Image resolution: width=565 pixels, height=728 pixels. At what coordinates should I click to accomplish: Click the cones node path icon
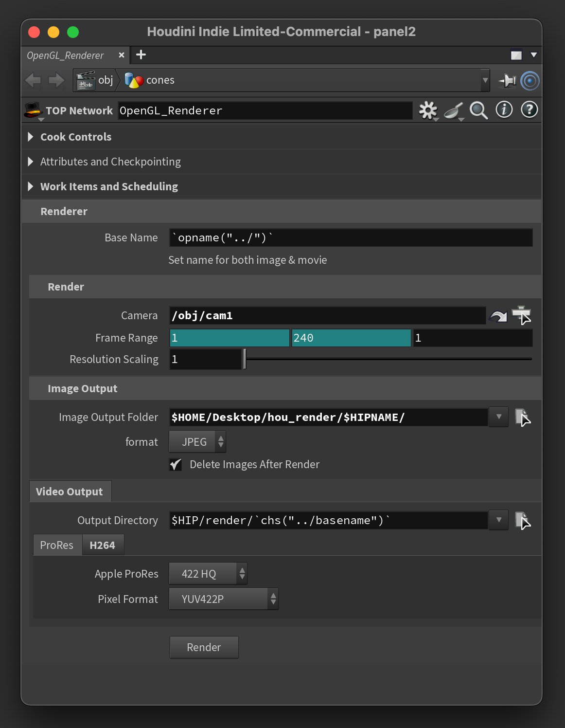coord(134,80)
